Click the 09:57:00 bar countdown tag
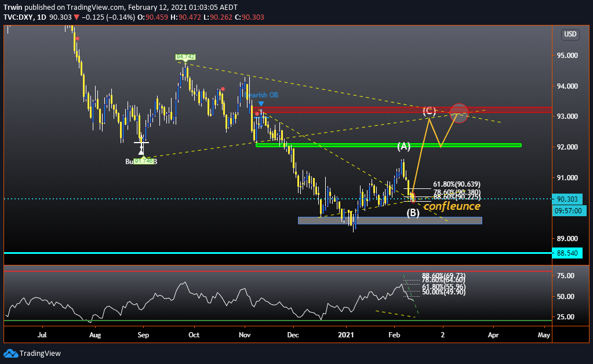 (569, 211)
